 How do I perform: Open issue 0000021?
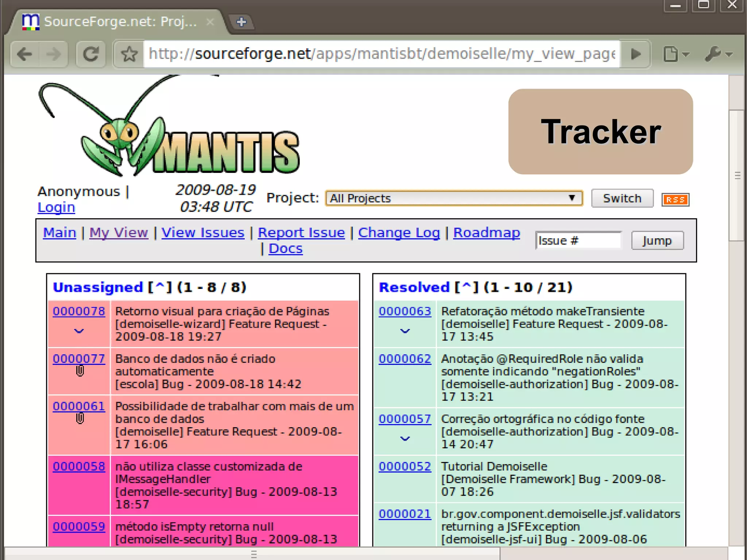coord(405,514)
